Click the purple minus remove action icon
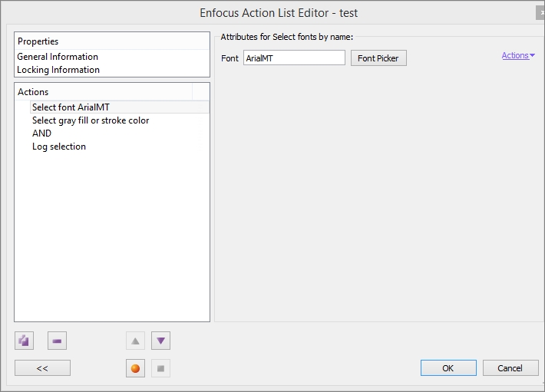This screenshot has height=392, width=545. pos(57,341)
